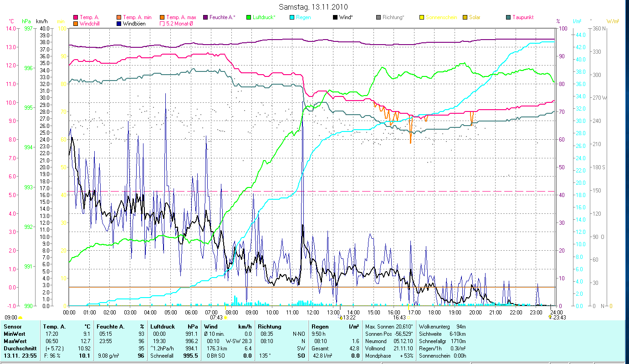Click the green Luftdruck* legend square
Image resolution: width=629 pixels, height=364 pixels.
[x=249, y=18]
